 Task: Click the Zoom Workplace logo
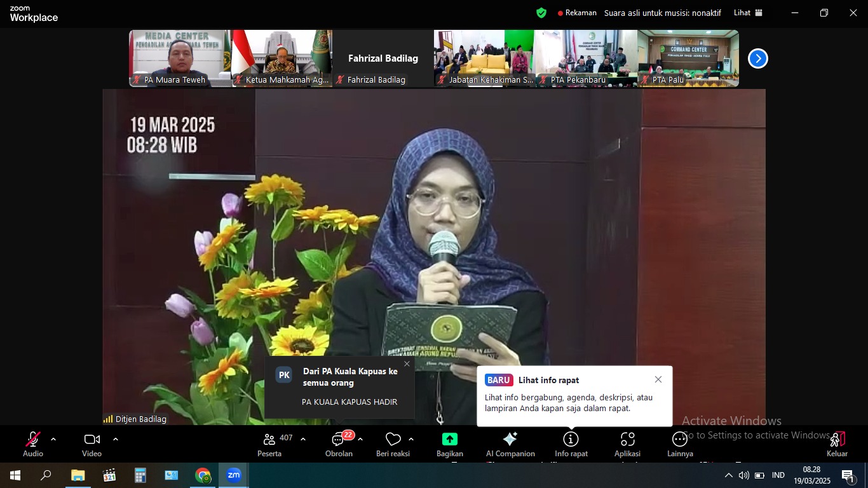point(34,13)
